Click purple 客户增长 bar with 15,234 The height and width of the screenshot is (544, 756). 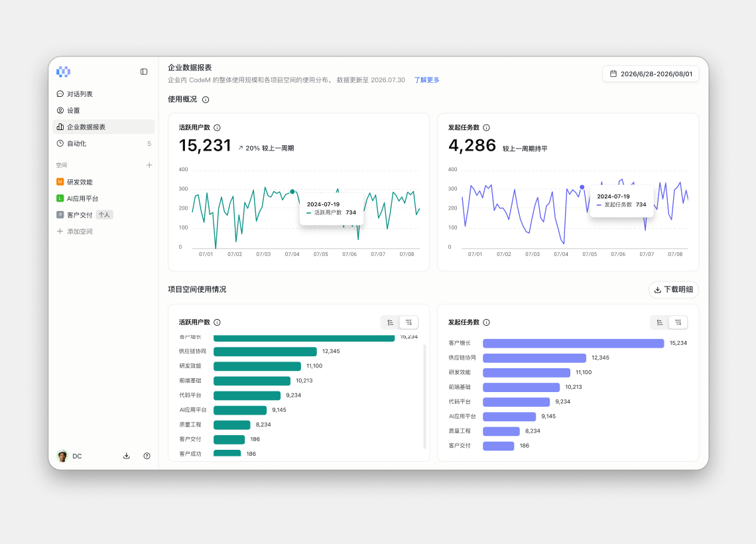573,344
